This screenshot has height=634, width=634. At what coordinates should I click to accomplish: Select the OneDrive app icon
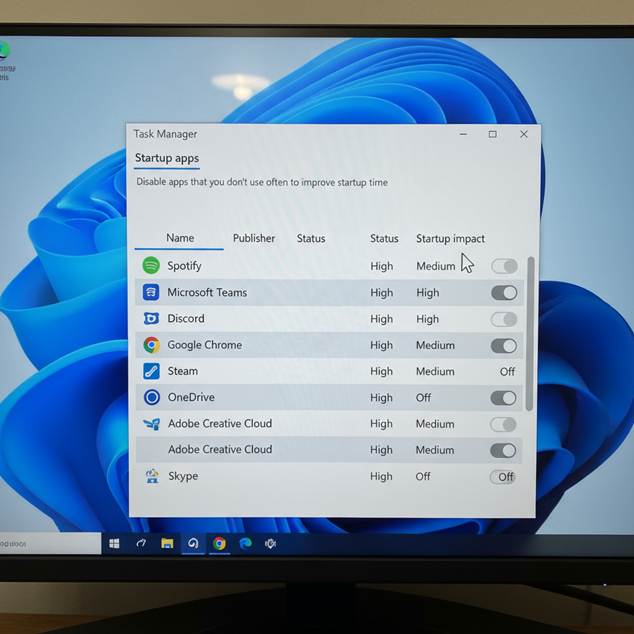pyautogui.click(x=151, y=397)
